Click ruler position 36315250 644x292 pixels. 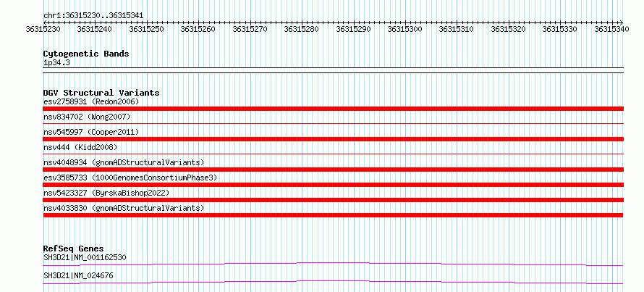146,29
